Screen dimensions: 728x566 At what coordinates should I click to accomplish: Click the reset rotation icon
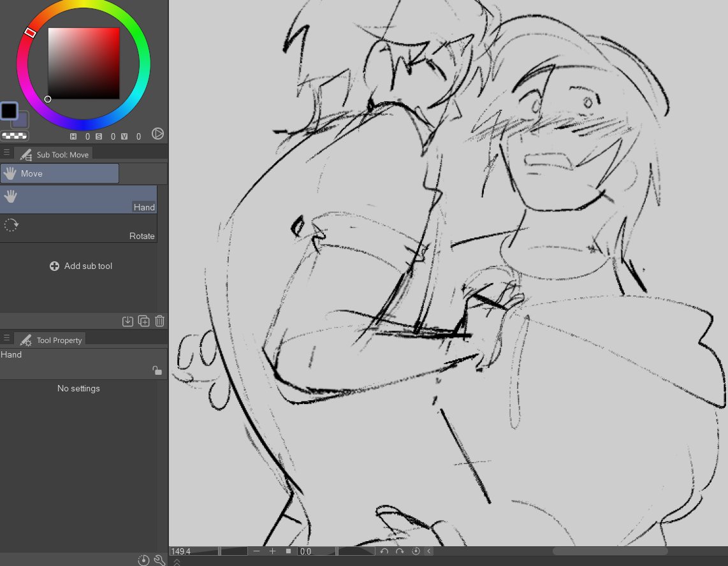(x=416, y=551)
